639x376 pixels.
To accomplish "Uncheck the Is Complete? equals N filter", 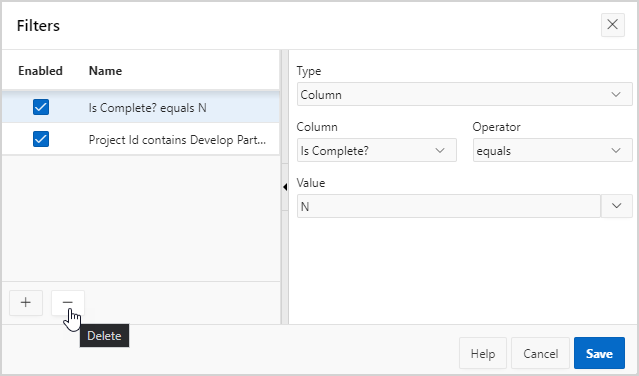I will [41, 107].
